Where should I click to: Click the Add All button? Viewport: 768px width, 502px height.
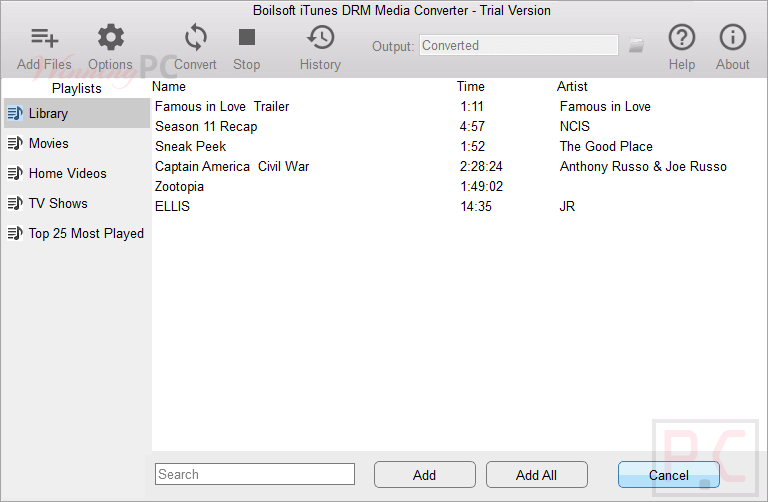(536, 475)
